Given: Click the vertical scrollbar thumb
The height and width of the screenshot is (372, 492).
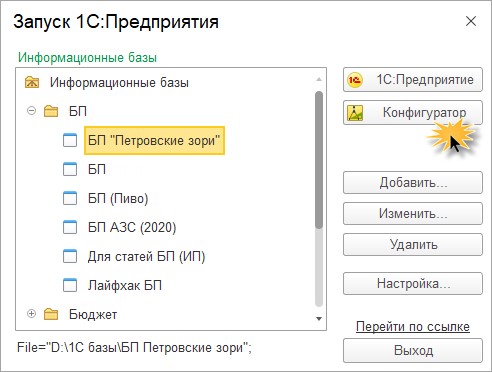Looking at the screenshot, I should tap(319, 160).
